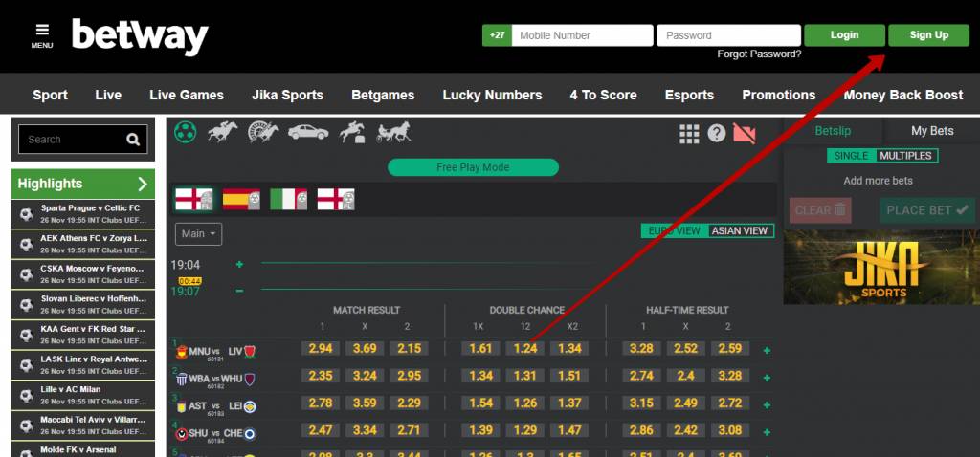Open Live Games in navigation bar
980x457 pixels.
pos(187,95)
